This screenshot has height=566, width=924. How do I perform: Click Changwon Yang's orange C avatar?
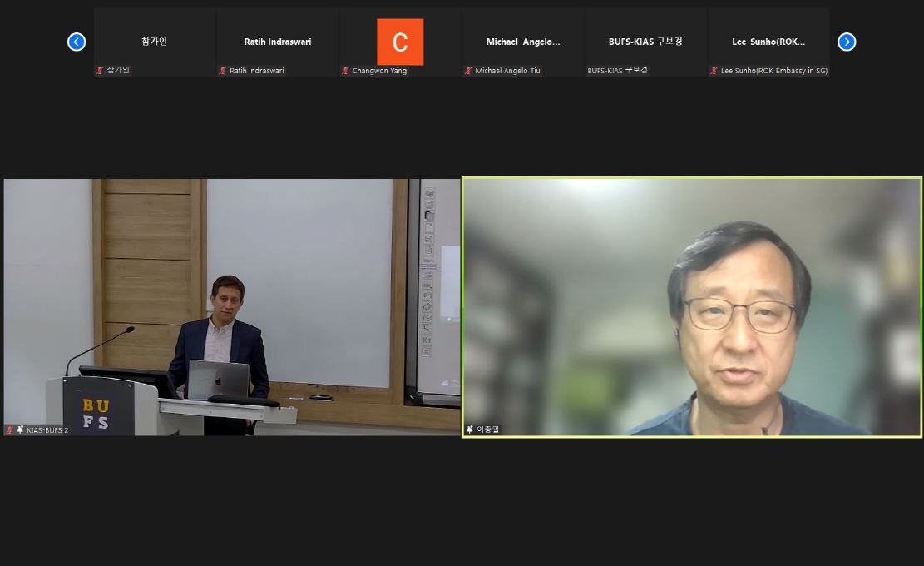pos(400,42)
